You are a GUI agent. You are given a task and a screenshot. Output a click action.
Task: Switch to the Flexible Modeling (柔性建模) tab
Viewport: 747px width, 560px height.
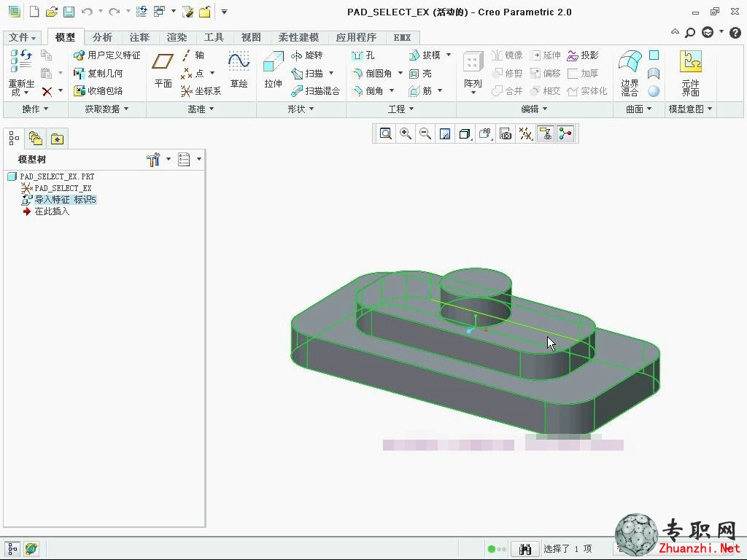(298, 37)
